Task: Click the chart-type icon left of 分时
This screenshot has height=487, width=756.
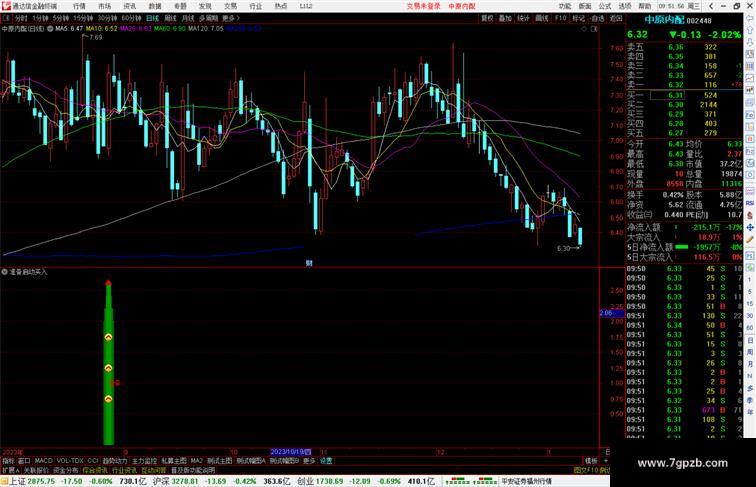Action: [x=6, y=18]
